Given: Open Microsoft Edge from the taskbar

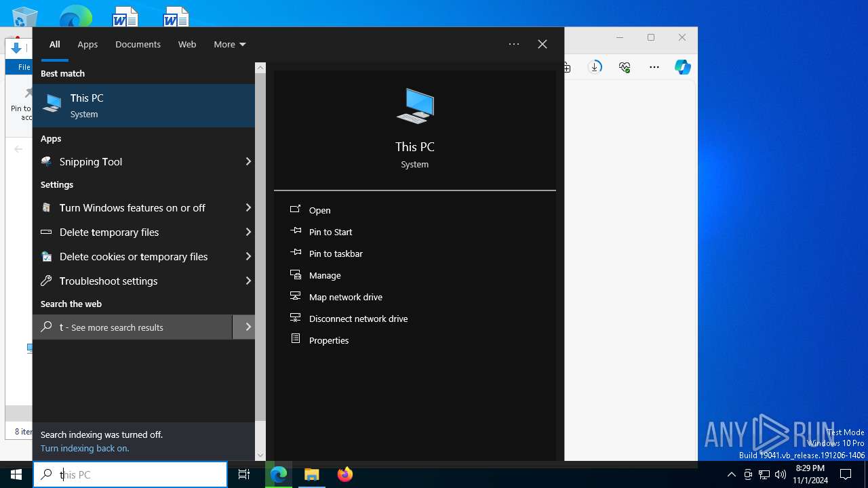Looking at the screenshot, I should click(279, 474).
